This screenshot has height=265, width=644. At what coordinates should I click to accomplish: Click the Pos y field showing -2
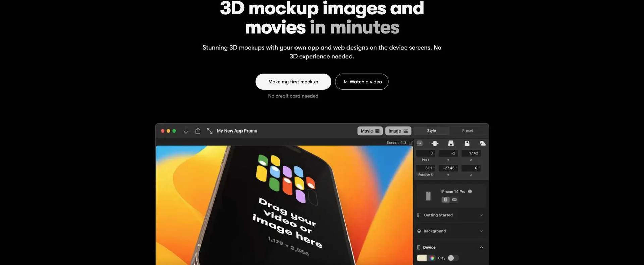point(448,153)
